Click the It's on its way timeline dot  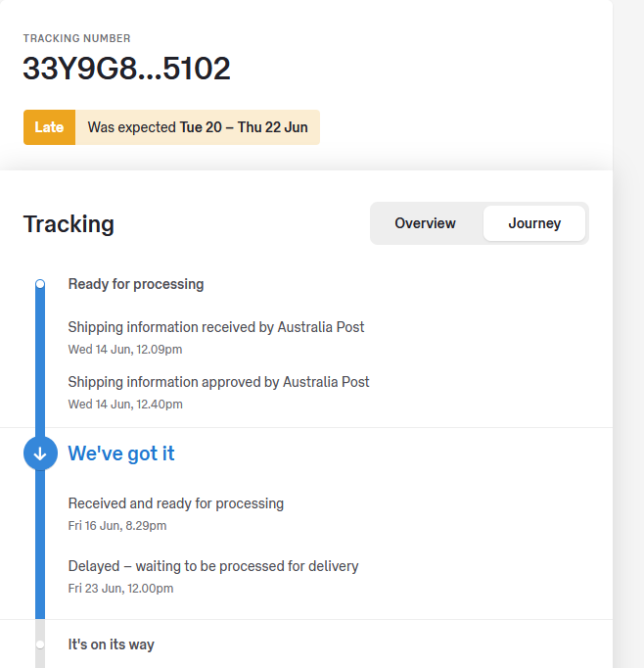coord(40,644)
